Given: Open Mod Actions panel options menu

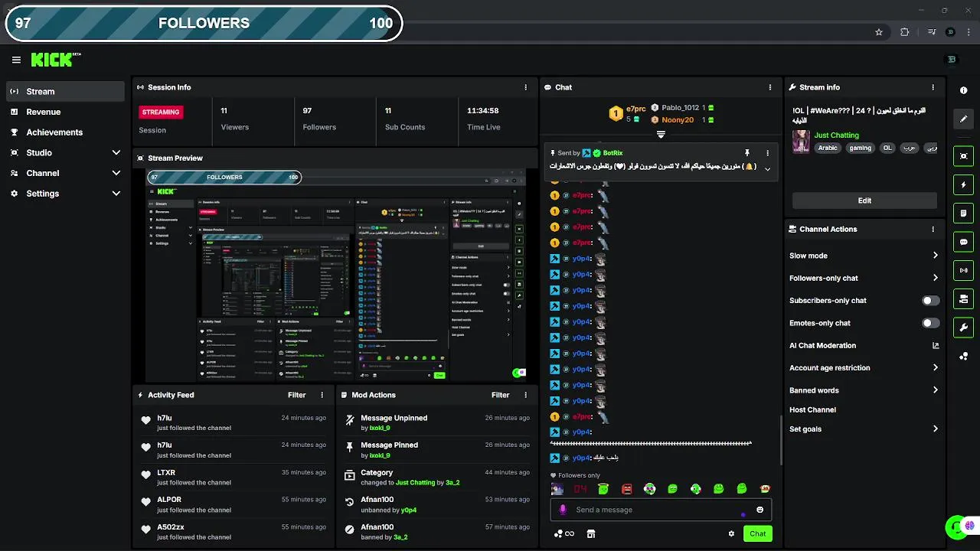Looking at the screenshot, I should [525, 395].
